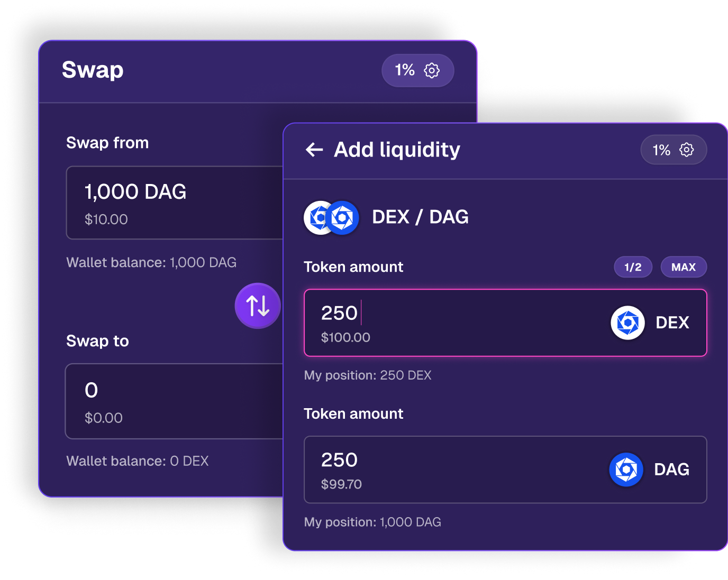728x580 pixels.
Task: Open slippage settings gear in Add liquidity
Action: (686, 150)
